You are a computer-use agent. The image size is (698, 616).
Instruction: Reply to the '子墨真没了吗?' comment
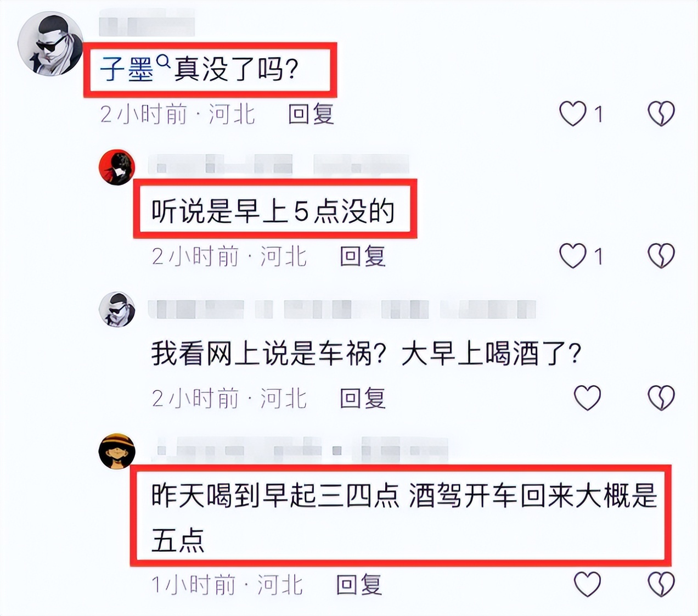[x=311, y=114]
